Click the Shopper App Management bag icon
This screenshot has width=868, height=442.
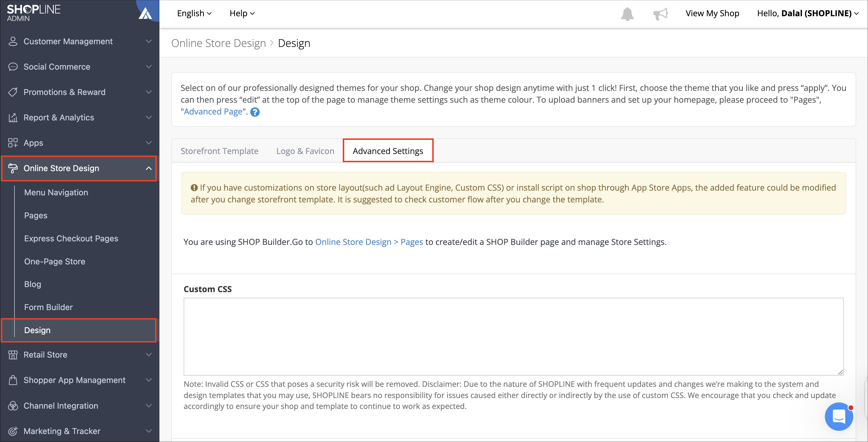point(13,380)
